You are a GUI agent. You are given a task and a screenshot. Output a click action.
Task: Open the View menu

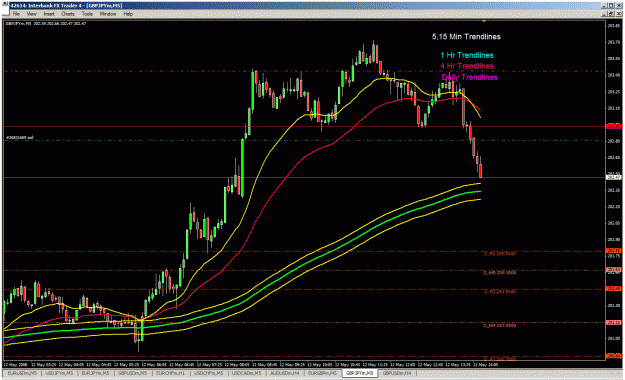(31, 14)
